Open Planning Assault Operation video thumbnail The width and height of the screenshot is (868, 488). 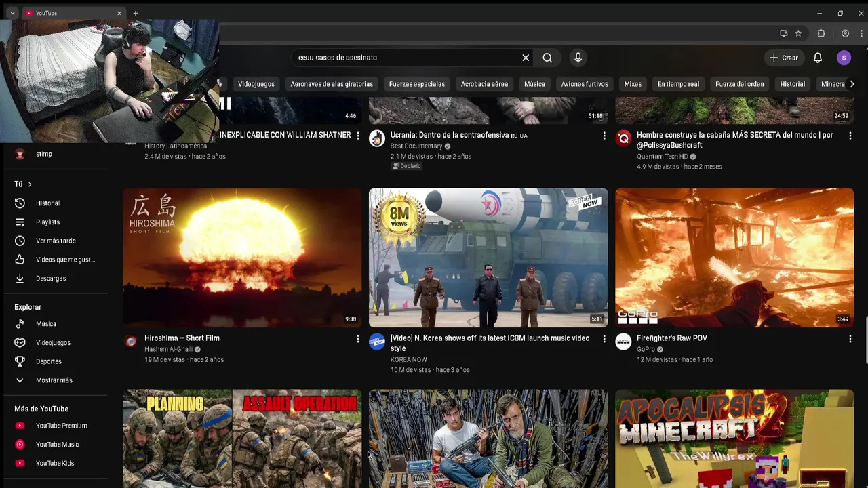(x=243, y=439)
